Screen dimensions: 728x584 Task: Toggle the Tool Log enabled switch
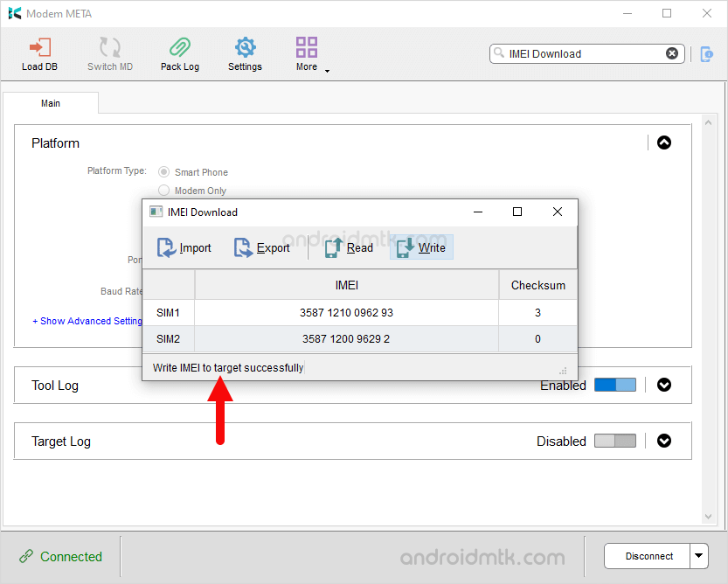tap(614, 386)
